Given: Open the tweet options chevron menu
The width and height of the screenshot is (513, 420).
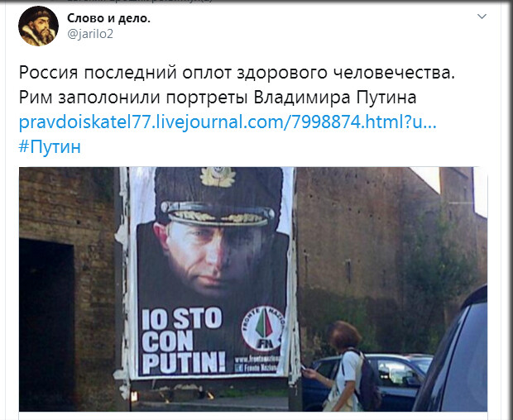Looking at the screenshot, I should (x=482, y=17).
